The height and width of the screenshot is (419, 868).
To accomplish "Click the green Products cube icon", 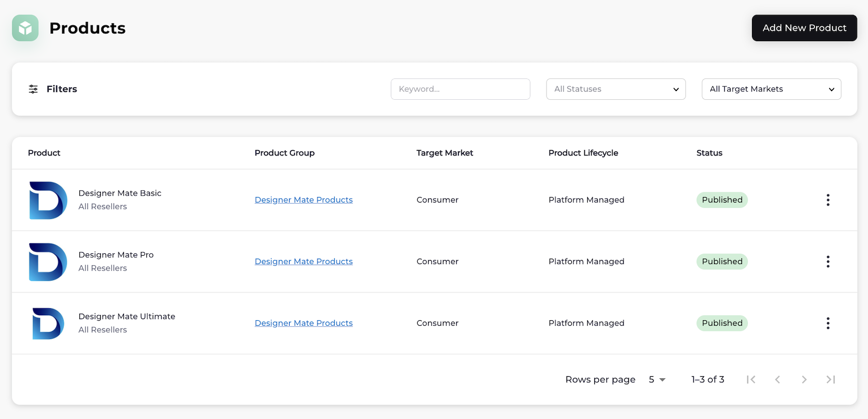I will point(25,28).
